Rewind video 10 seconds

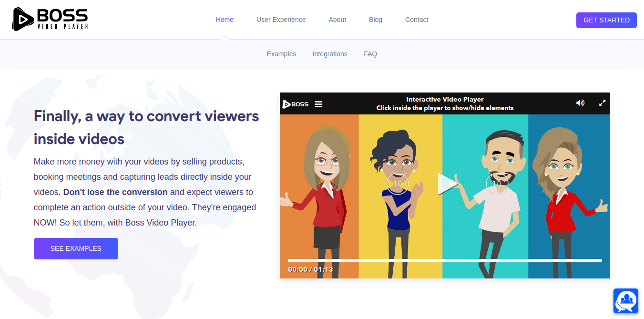coord(397,184)
